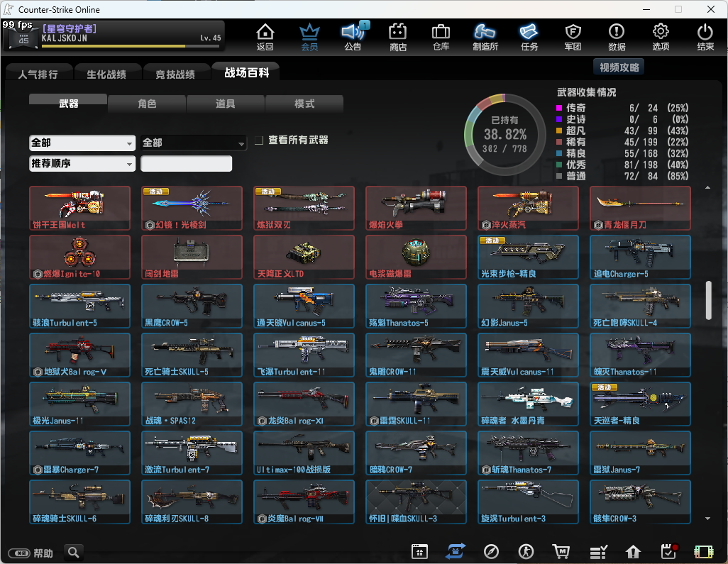Open the 推荐顺序 sort order dropdown
The width and height of the screenshot is (728, 564).
click(82, 164)
